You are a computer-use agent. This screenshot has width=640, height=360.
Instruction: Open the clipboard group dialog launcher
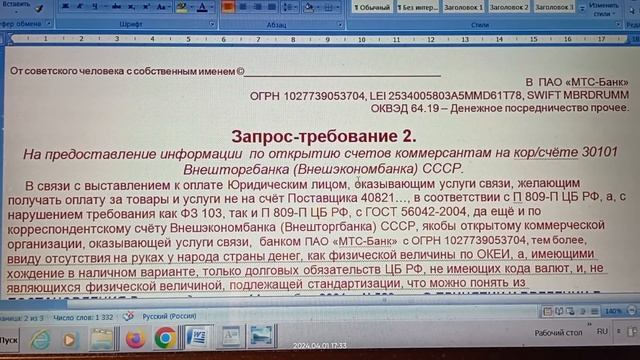coord(49,24)
